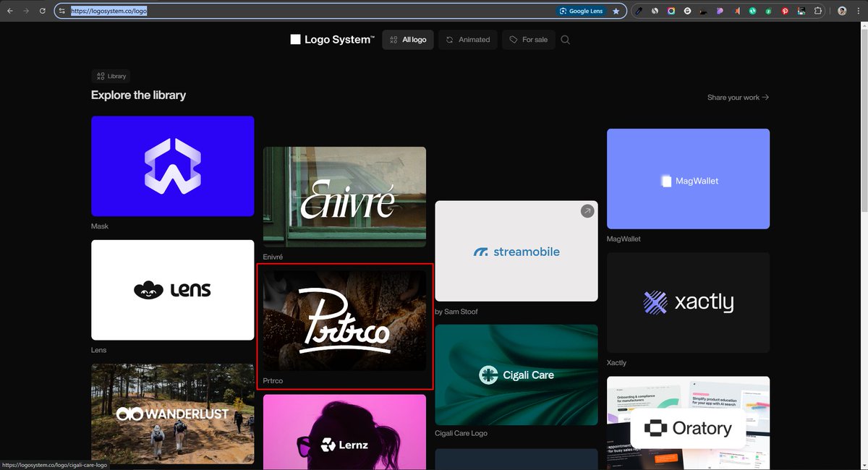Open Google Lens from the address bar
The height and width of the screenshot is (470, 868).
[x=581, y=11]
